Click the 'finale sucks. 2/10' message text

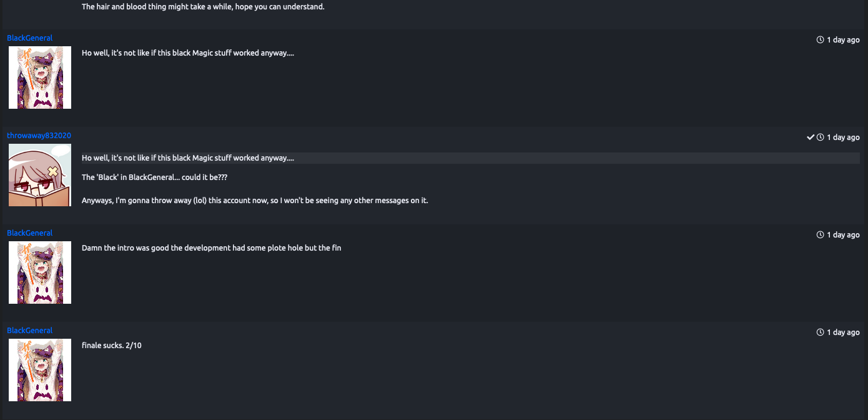tap(112, 346)
